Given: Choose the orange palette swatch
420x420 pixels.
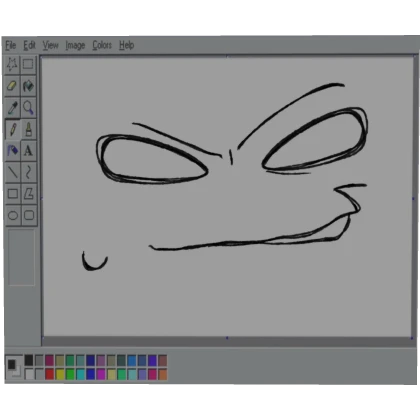Looking at the screenshot, I should coord(163,374).
